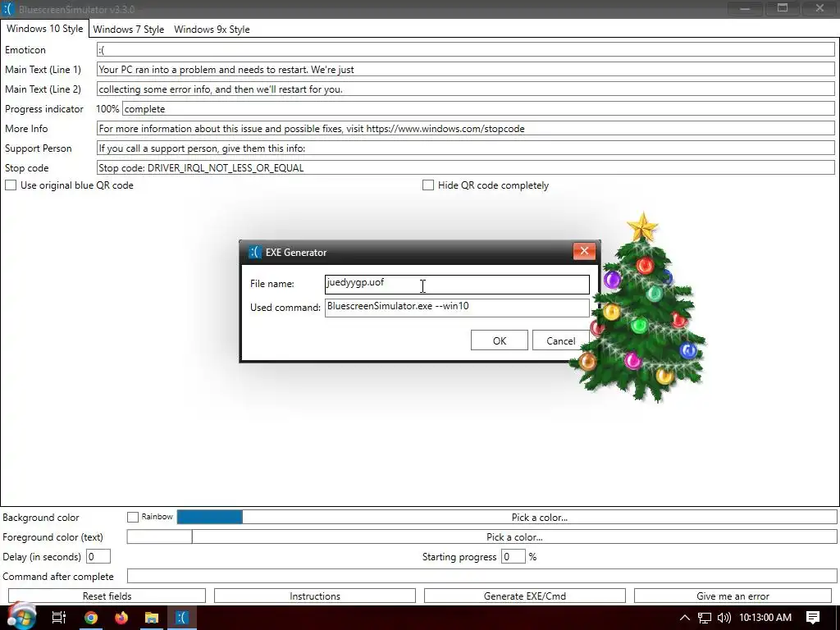The image size is (840, 630).
Task: Open the Instructions button
Action: click(315, 596)
